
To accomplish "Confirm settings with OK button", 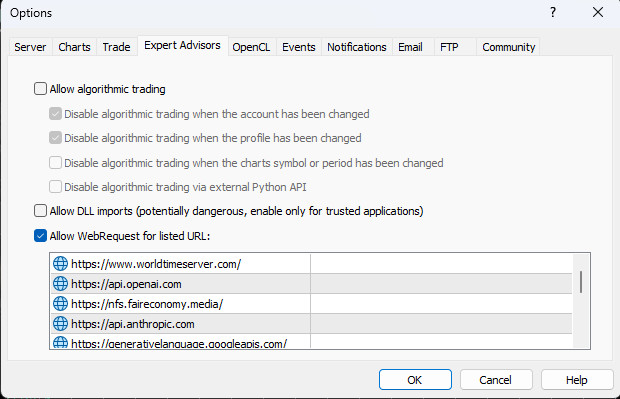I will point(415,380).
